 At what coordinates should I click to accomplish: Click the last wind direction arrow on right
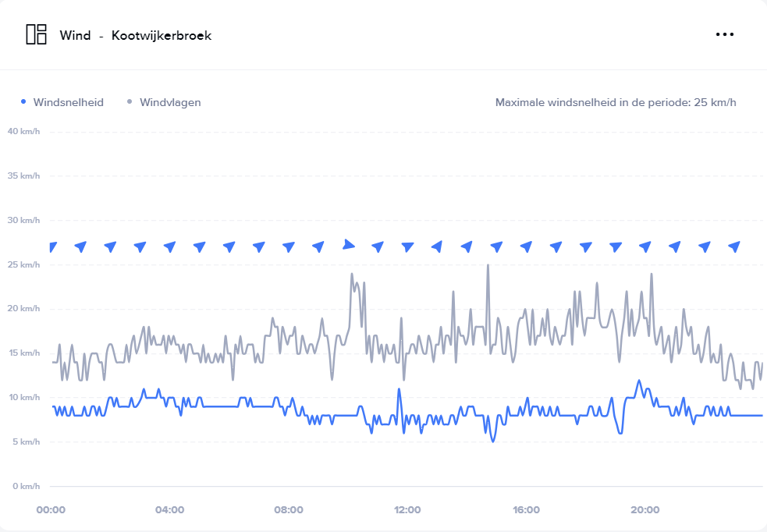click(734, 246)
